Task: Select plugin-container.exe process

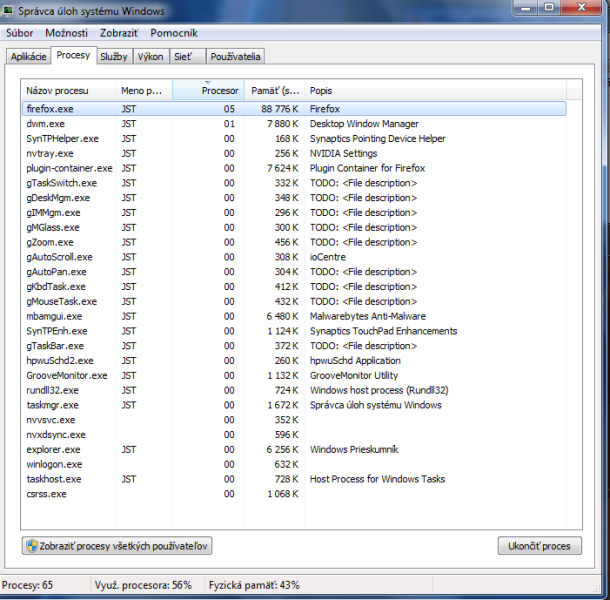Action: click(294, 168)
